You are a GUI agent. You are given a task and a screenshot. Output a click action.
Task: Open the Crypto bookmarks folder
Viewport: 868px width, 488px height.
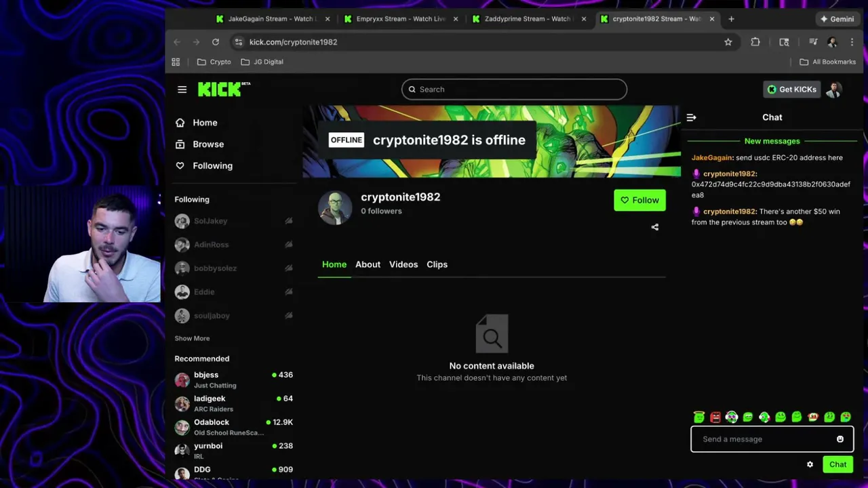coord(214,62)
